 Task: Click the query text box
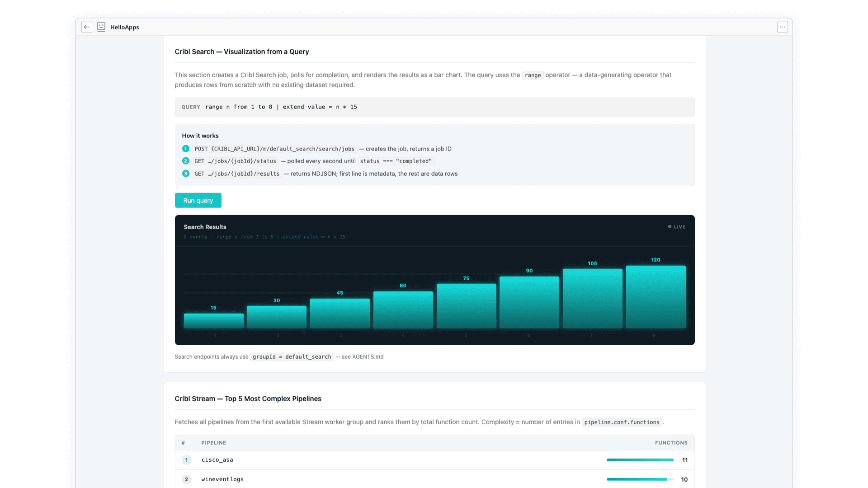tap(434, 107)
